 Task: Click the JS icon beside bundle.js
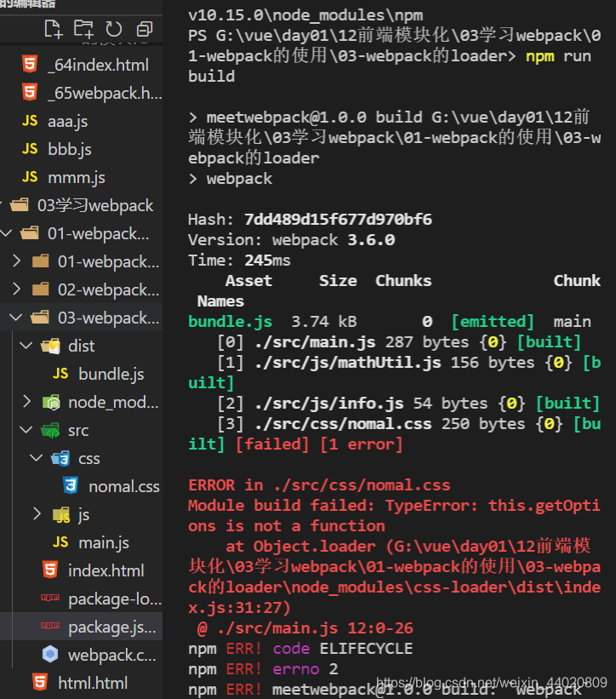point(60,374)
